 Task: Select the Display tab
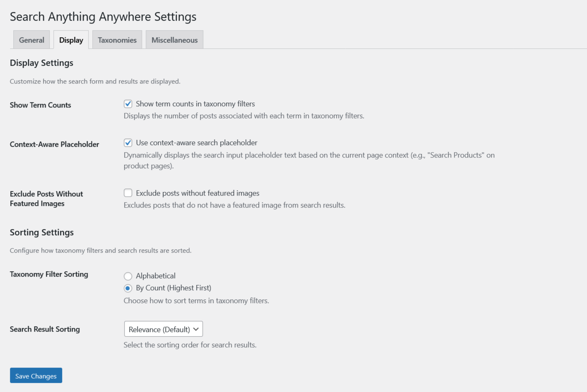click(x=71, y=40)
